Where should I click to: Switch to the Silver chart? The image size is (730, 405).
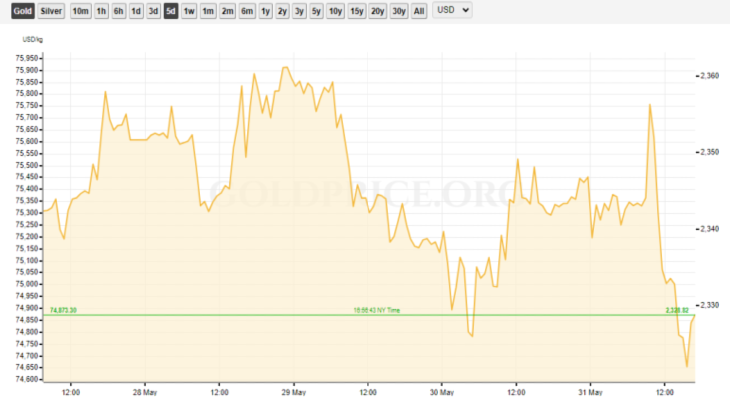[51, 11]
